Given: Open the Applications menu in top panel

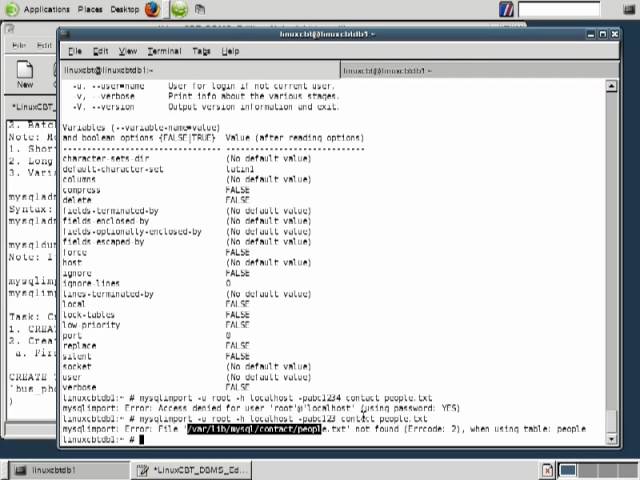Looking at the screenshot, I should [47, 9].
